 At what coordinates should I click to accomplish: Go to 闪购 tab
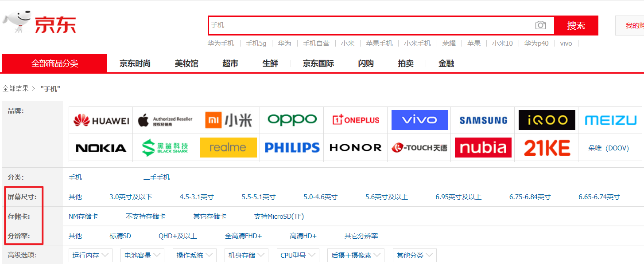(x=366, y=63)
